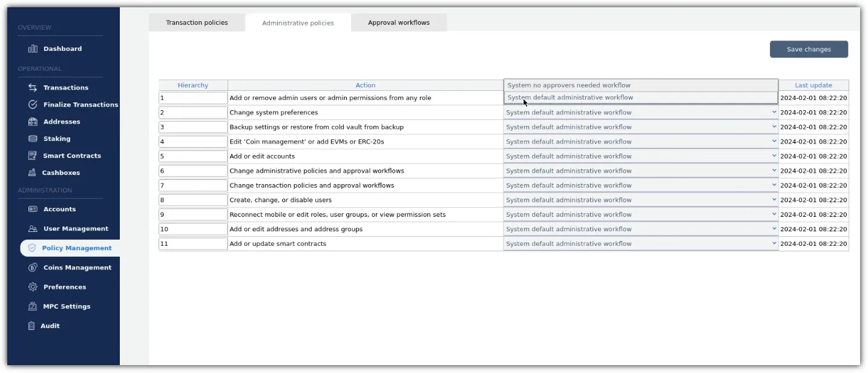Click the hierarchy field containing 1
Screen dimensions: 868x373
tap(193, 98)
